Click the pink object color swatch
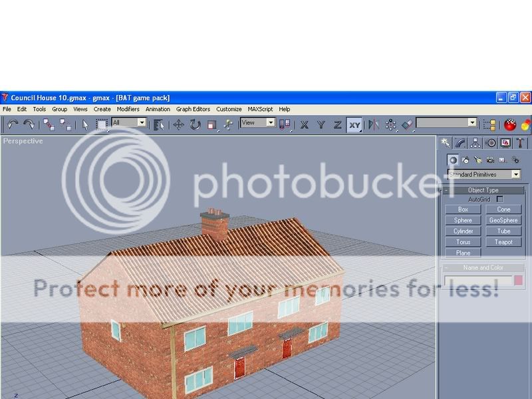Viewport: 532px width, 399px height. 518,281
